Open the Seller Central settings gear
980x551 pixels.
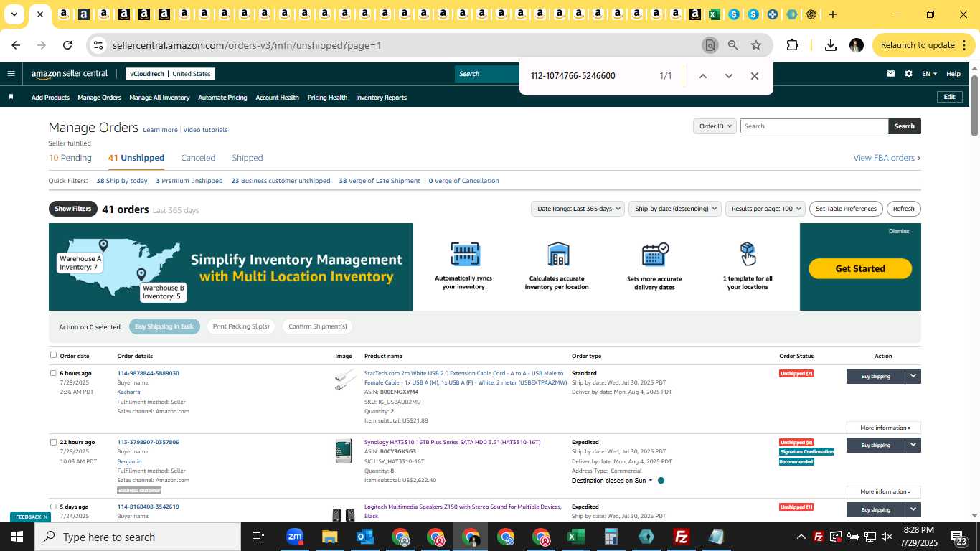[908, 73]
